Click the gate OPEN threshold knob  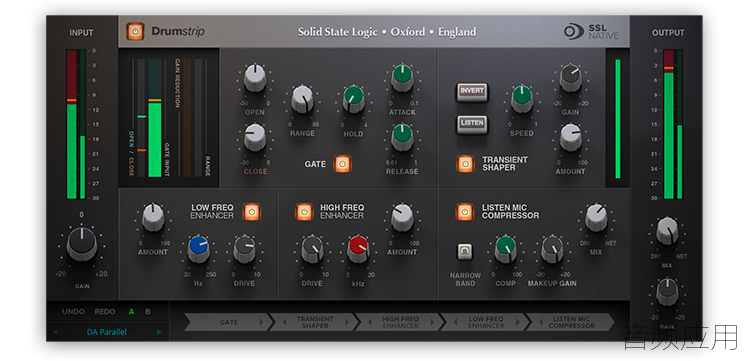pos(255,77)
